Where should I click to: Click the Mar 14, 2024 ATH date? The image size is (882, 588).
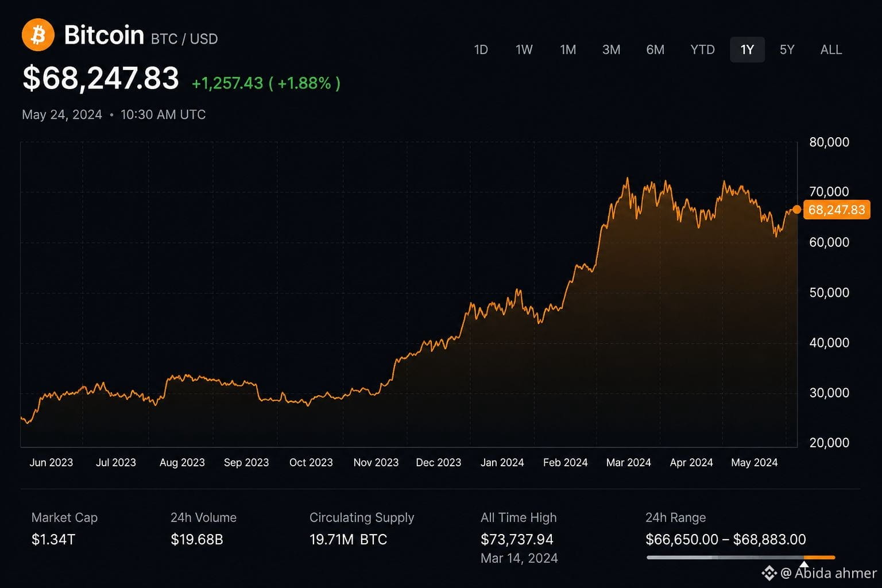click(x=519, y=559)
